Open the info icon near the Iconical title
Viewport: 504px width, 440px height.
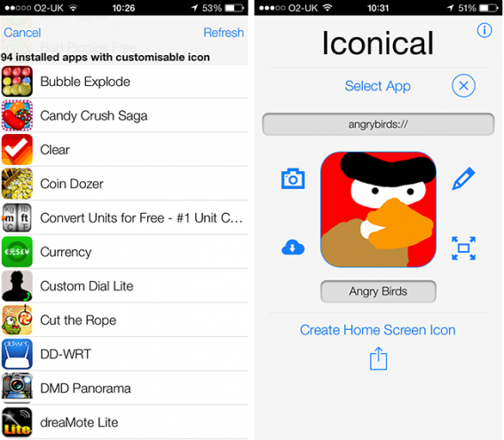click(x=484, y=30)
